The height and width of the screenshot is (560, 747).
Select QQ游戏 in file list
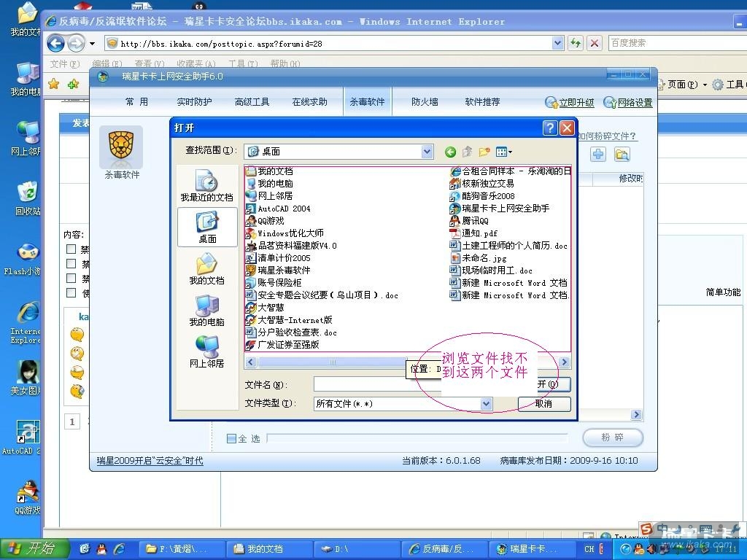[265, 221]
